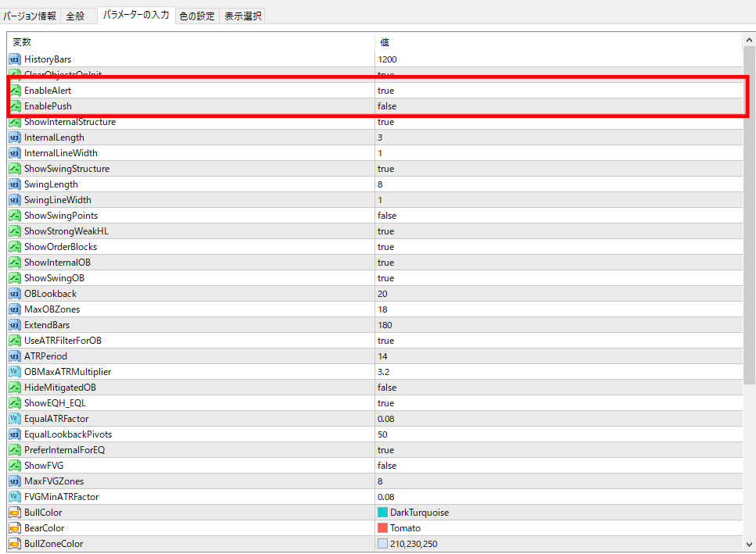Toggle the EnableAlert true value

(386, 91)
